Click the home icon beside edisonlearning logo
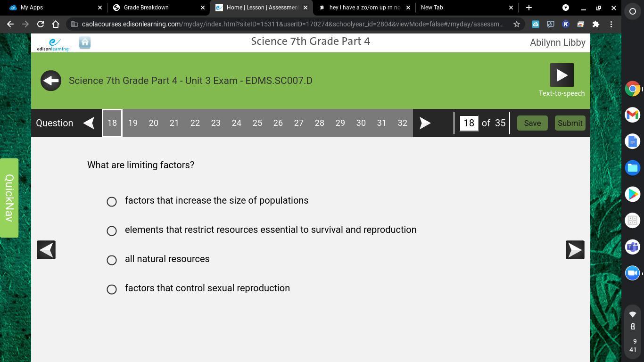 85,43
